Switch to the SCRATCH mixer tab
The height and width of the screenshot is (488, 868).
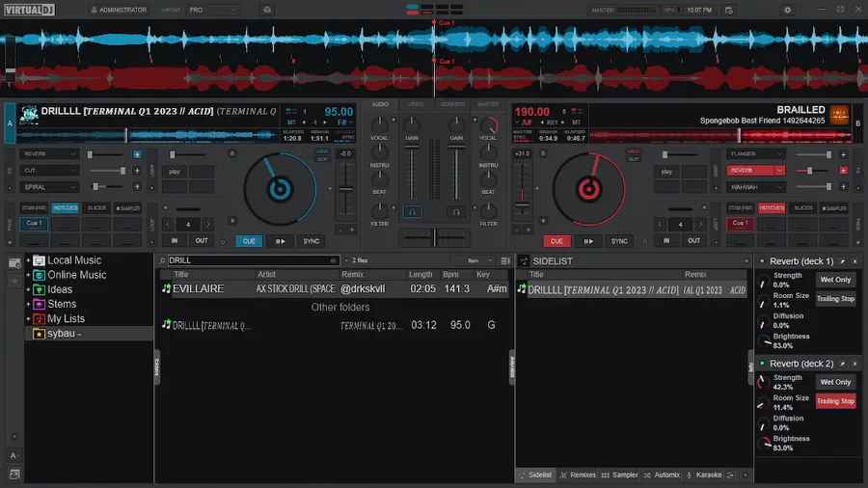(x=452, y=104)
